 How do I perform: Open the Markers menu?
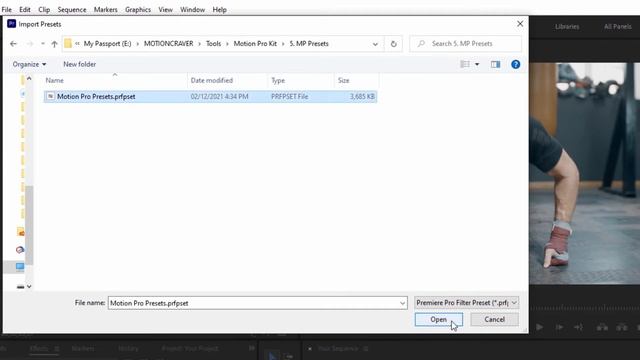click(105, 9)
